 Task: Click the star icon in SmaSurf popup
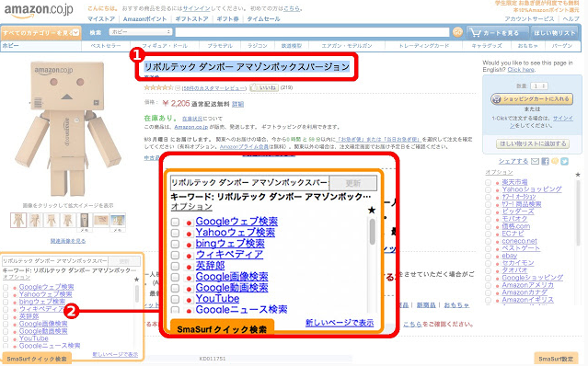[x=372, y=211]
